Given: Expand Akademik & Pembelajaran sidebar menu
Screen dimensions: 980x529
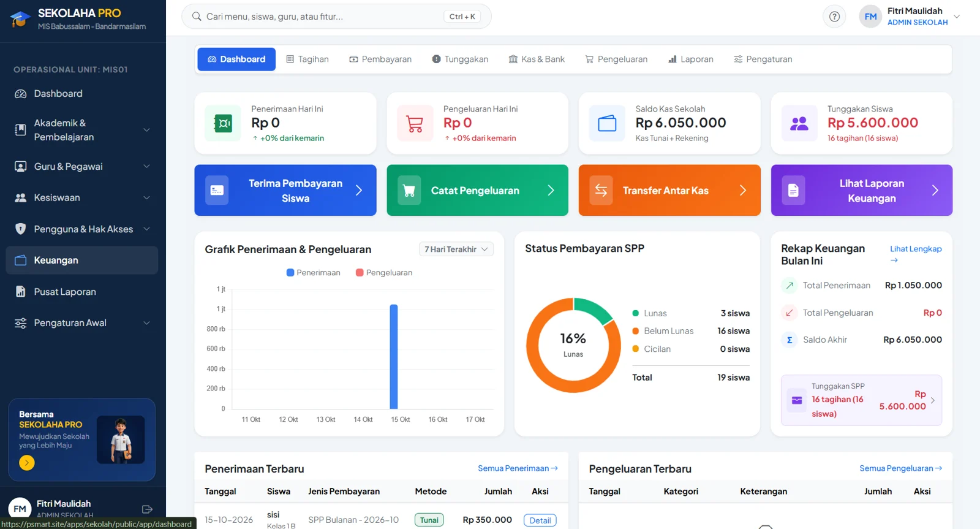Looking at the screenshot, I should click(x=81, y=130).
